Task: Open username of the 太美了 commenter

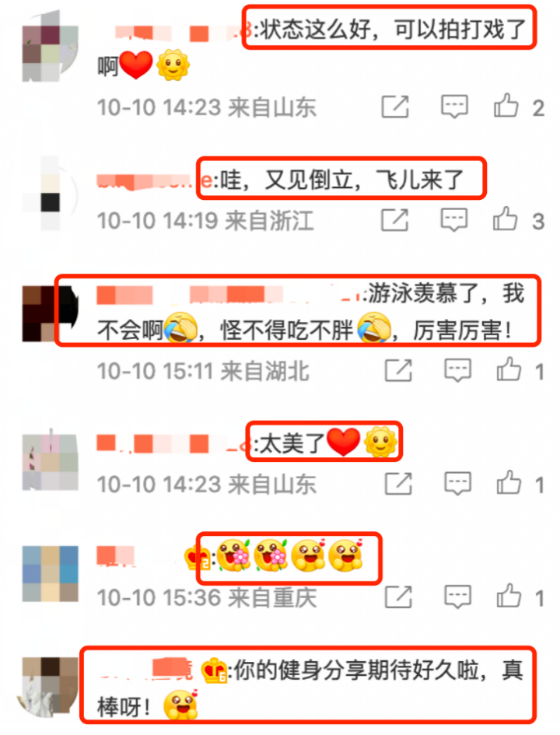Action: [x=173, y=444]
